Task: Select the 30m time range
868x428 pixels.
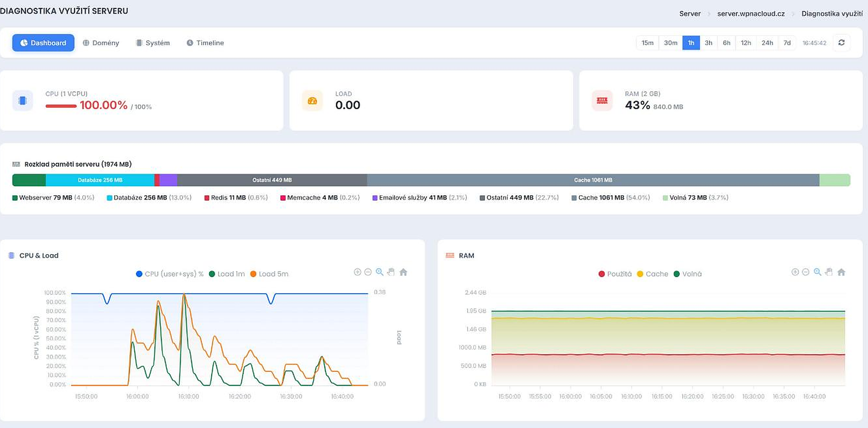Action: tap(671, 43)
